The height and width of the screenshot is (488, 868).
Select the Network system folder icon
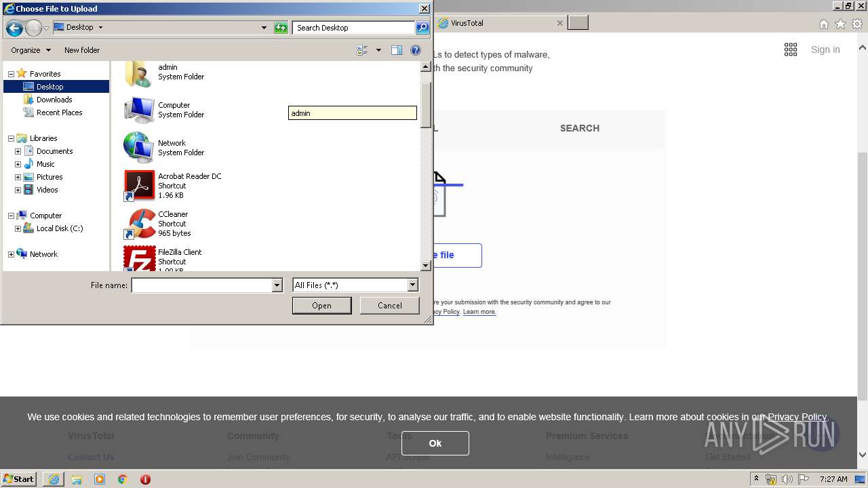[x=139, y=148]
